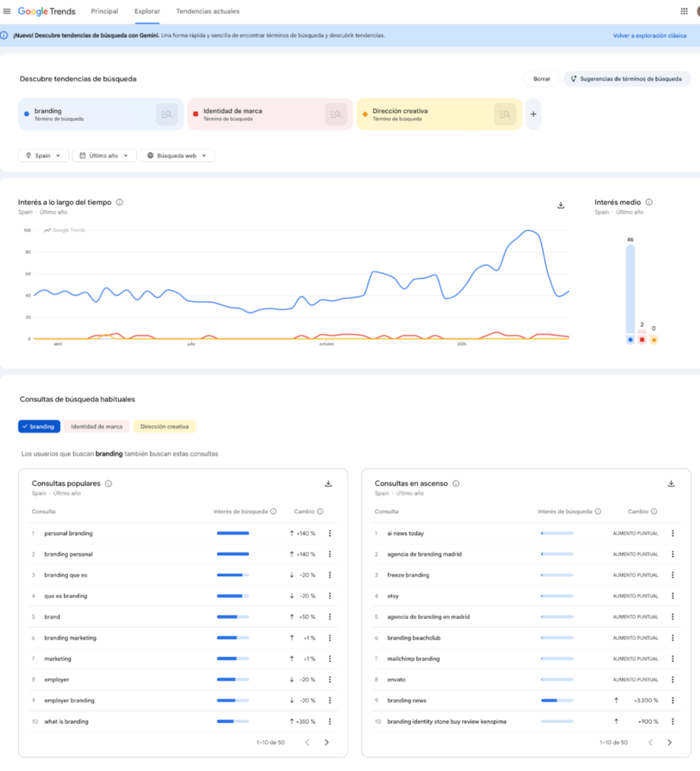This screenshot has height=771, width=700.
Task: Select the Dirección creativa filter chip
Action: click(x=164, y=426)
